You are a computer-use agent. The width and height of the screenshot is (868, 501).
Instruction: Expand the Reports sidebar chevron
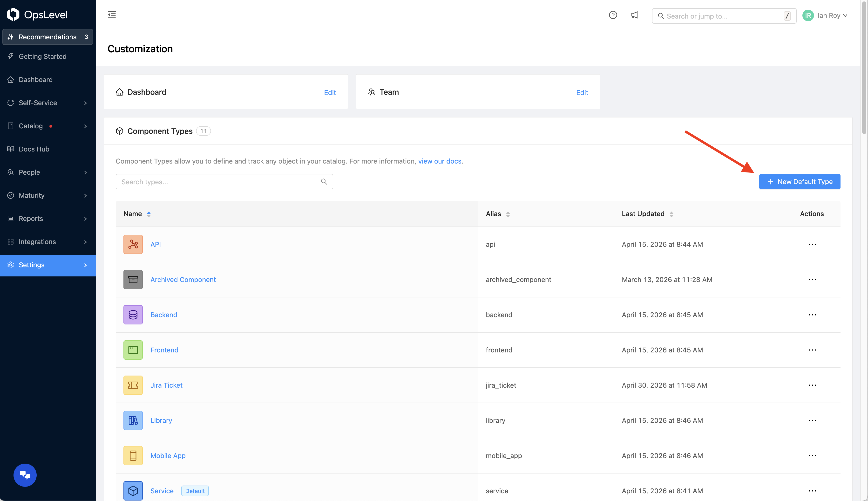[85, 219]
